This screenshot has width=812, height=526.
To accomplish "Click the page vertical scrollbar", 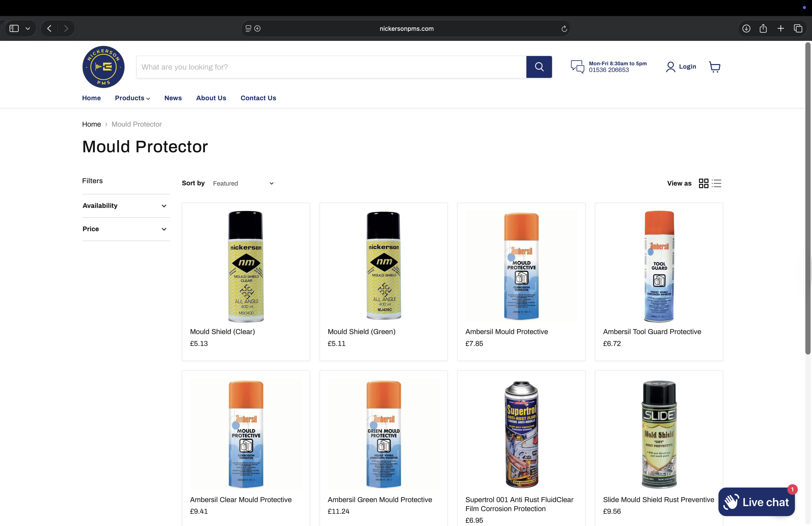I will pos(807,198).
